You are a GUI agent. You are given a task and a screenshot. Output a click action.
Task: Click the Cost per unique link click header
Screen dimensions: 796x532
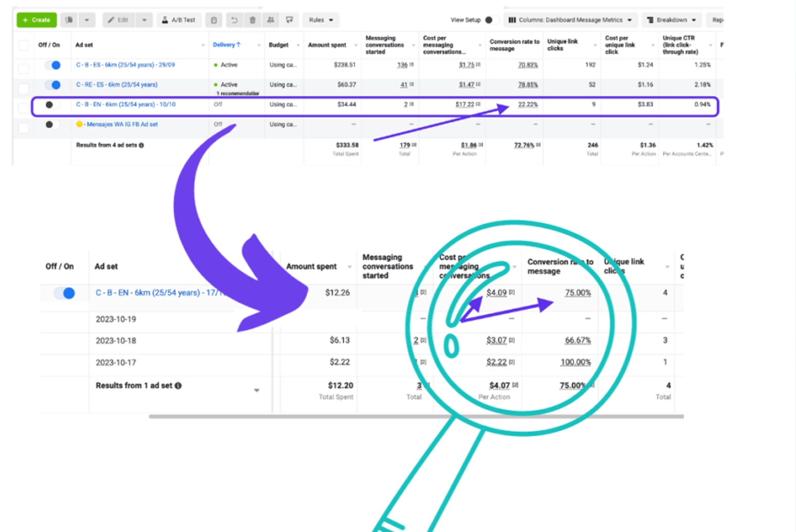tap(620, 45)
